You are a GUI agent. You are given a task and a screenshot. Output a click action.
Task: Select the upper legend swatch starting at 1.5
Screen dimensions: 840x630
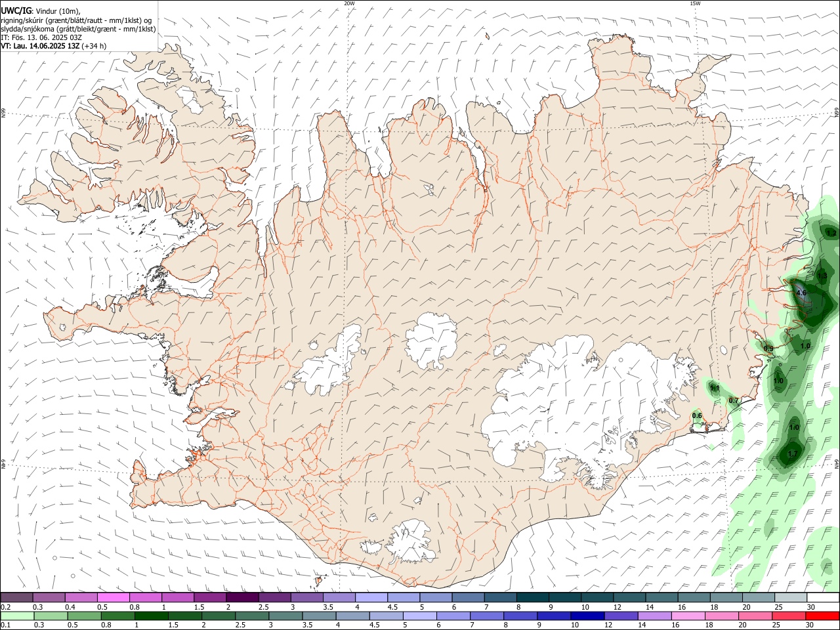coord(210,598)
